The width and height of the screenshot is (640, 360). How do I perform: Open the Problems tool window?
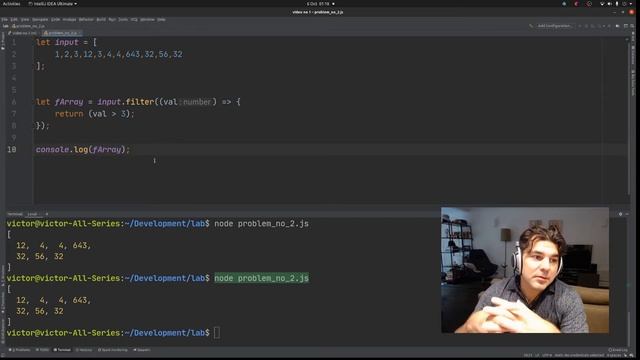(x=20, y=350)
